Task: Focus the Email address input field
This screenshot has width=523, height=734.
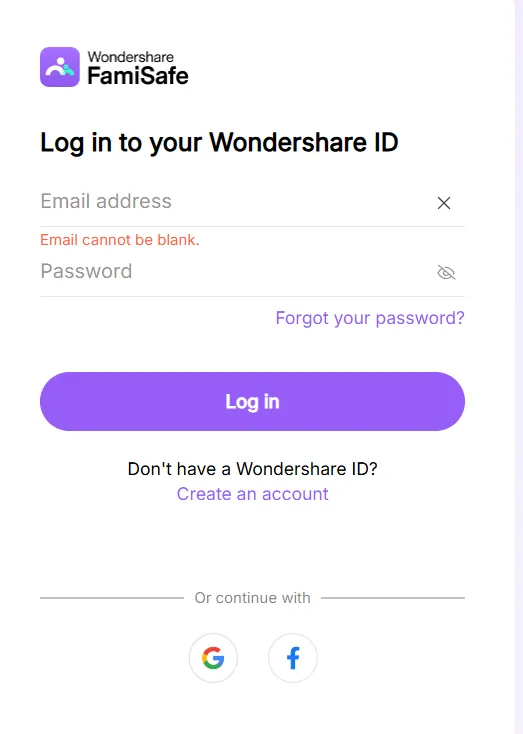Action: click(234, 202)
